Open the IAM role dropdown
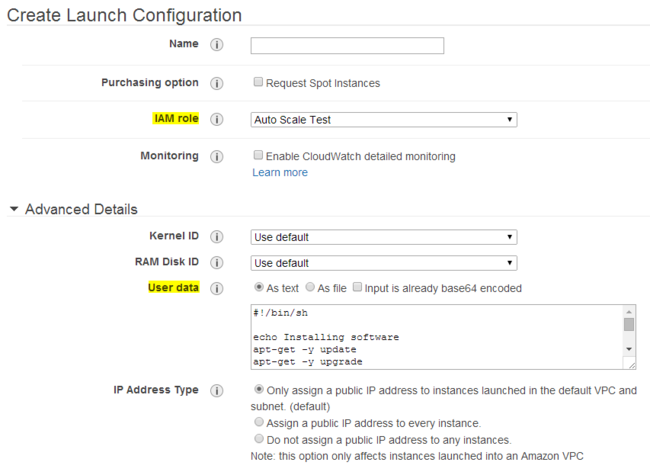Image resolution: width=650 pixels, height=475 pixels. click(383, 119)
